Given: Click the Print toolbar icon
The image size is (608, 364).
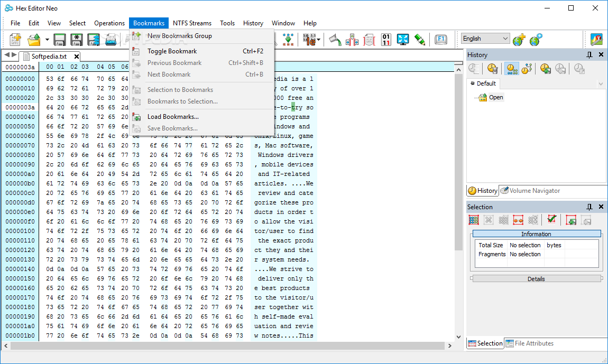Looking at the screenshot, I should click(111, 40).
